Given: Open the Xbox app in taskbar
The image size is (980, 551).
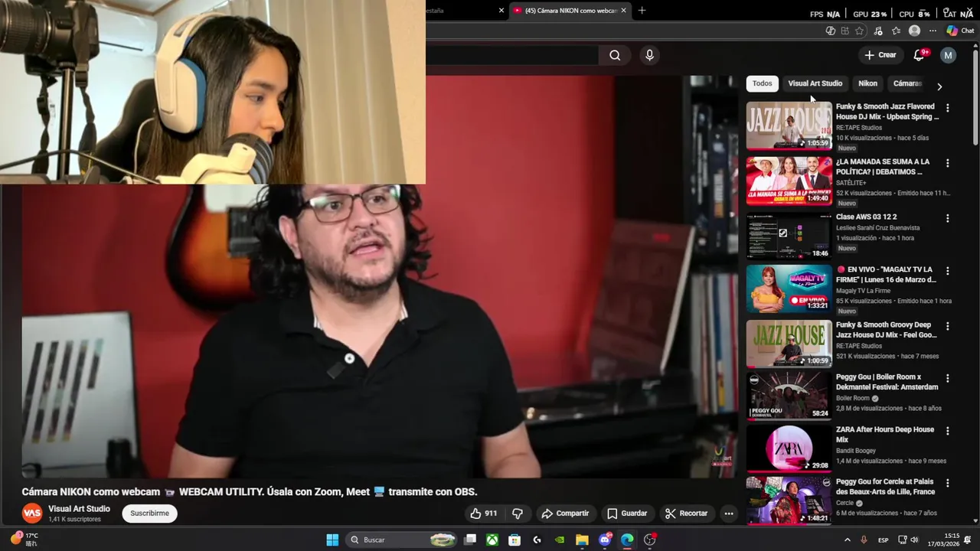Looking at the screenshot, I should click(492, 540).
